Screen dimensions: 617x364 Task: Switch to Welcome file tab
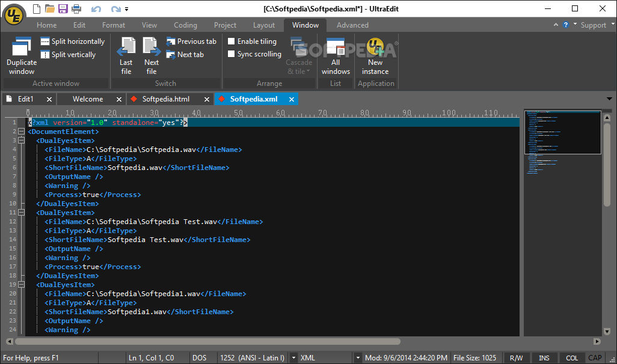pos(88,99)
